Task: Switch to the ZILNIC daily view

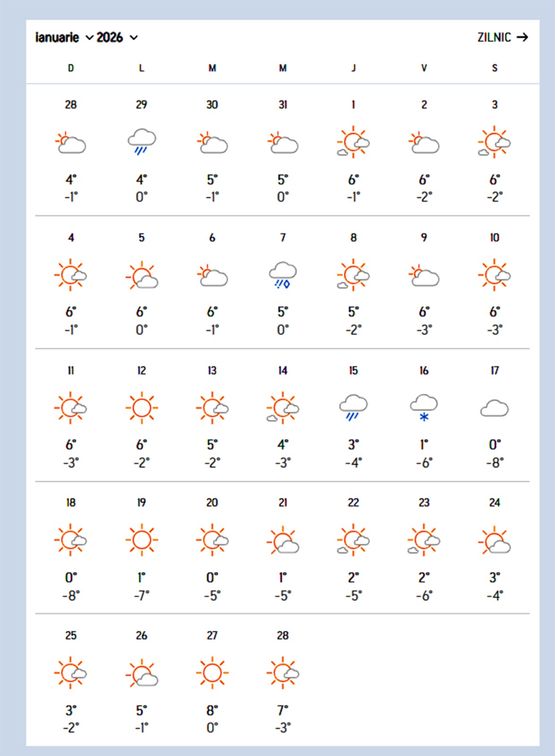Action: pyautogui.click(x=494, y=37)
